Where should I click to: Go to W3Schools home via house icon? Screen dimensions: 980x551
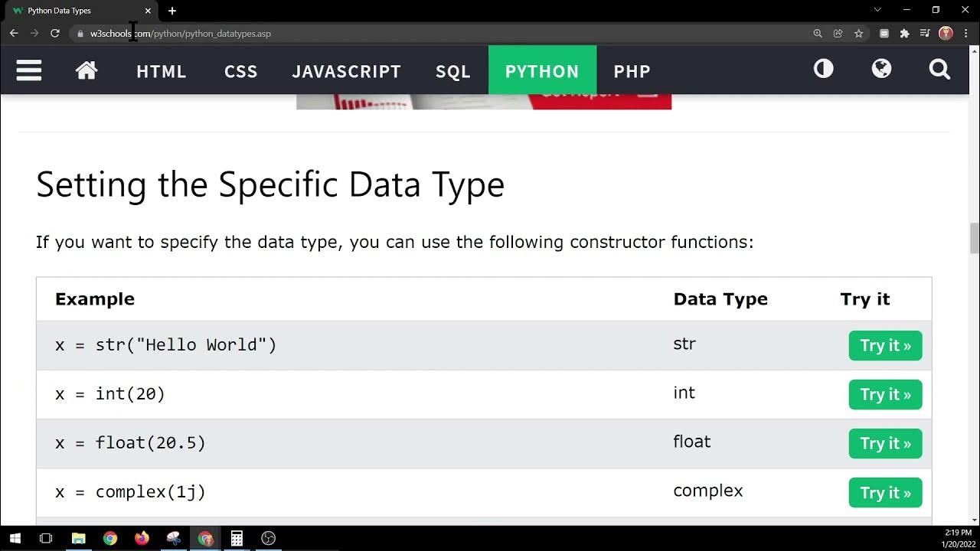coord(87,70)
